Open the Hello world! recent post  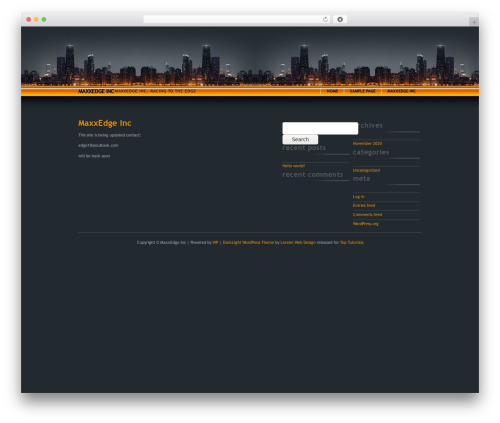(x=293, y=166)
